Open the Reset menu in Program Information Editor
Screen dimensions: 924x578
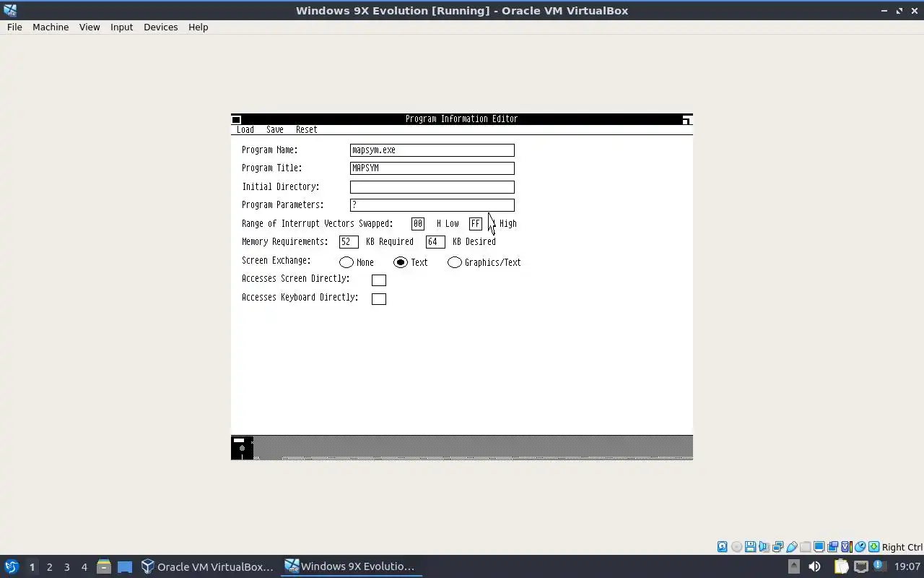[307, 130]
